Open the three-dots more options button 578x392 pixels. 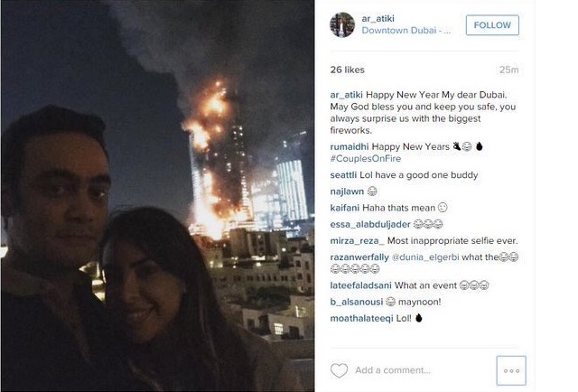tap(511, 370)
